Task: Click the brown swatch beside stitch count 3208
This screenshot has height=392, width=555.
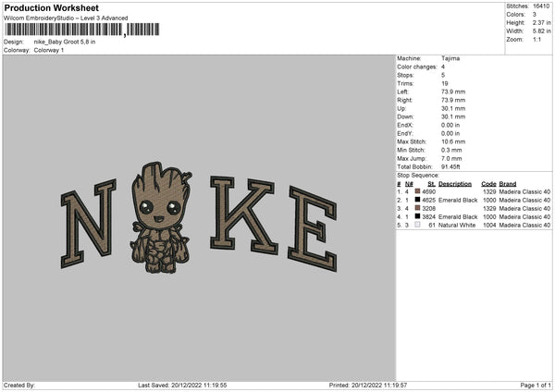Action: click(x=418, y=208)
